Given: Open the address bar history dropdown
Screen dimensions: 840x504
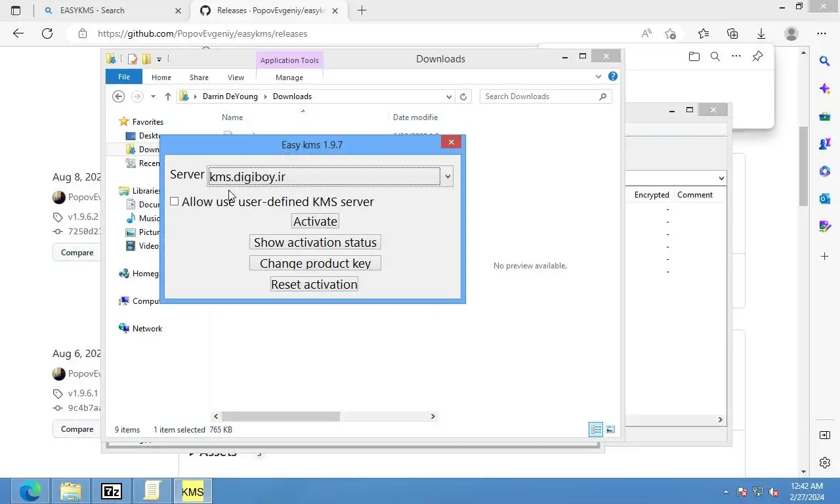Looking at the screenshot, I should tap(449, 96).
